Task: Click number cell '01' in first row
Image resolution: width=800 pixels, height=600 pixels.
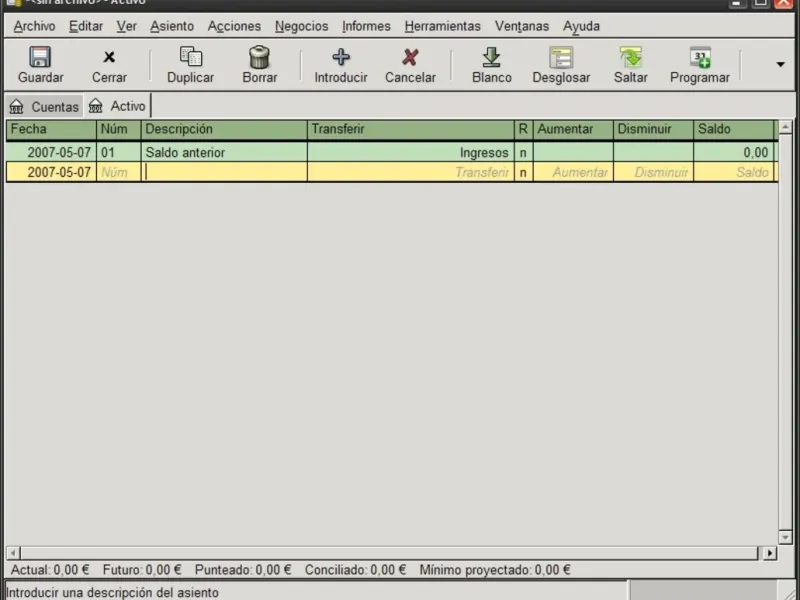Action: pos(118,152)
